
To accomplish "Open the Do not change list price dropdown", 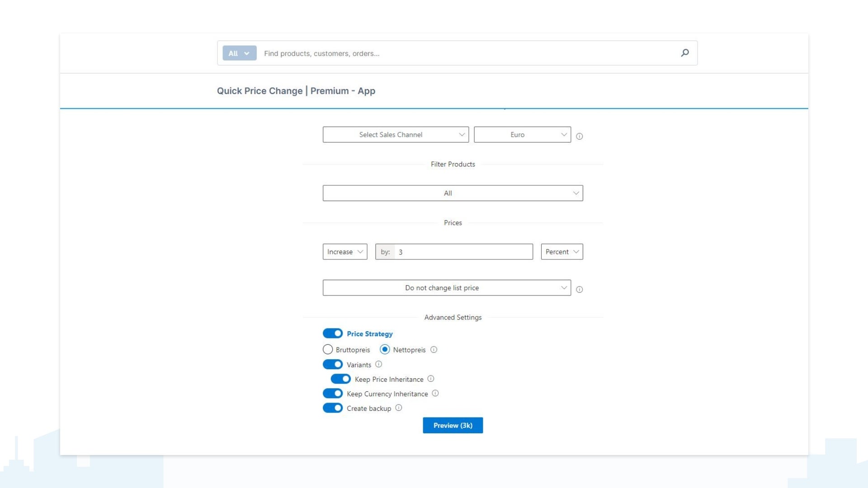I will pyautogui.click(x=445, y=288).
